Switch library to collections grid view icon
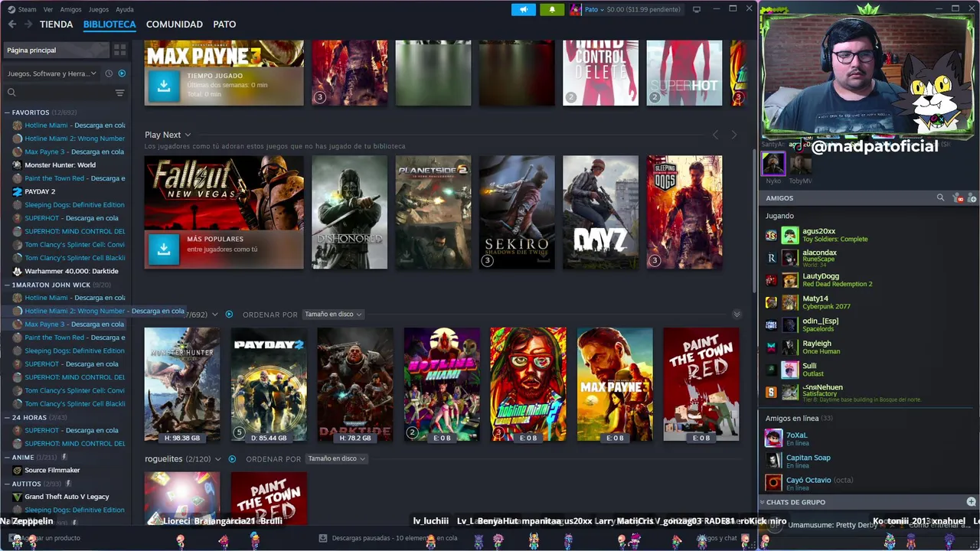The image size is (980, 551). [119, 50]
